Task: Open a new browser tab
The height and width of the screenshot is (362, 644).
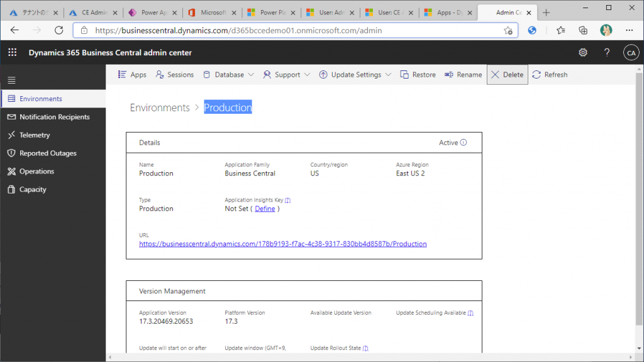Action: (546, 13)
